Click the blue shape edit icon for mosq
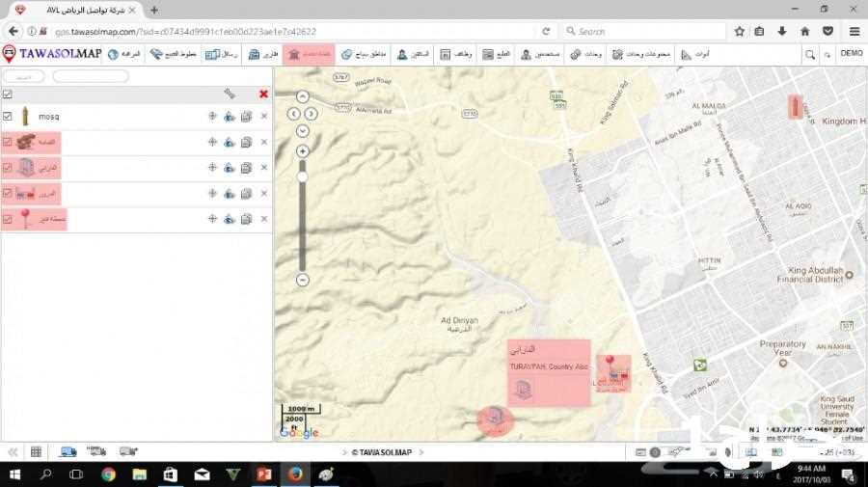The width and height of the screenshot is (868, 487). 230,117
